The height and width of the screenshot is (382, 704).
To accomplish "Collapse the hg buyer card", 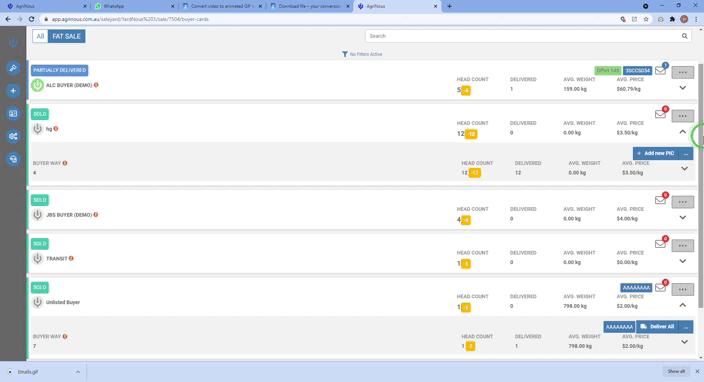I will (x=682, y=132).
